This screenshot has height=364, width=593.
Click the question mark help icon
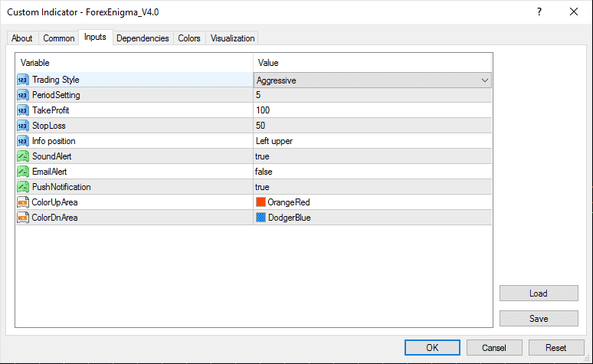coord(539,11)
